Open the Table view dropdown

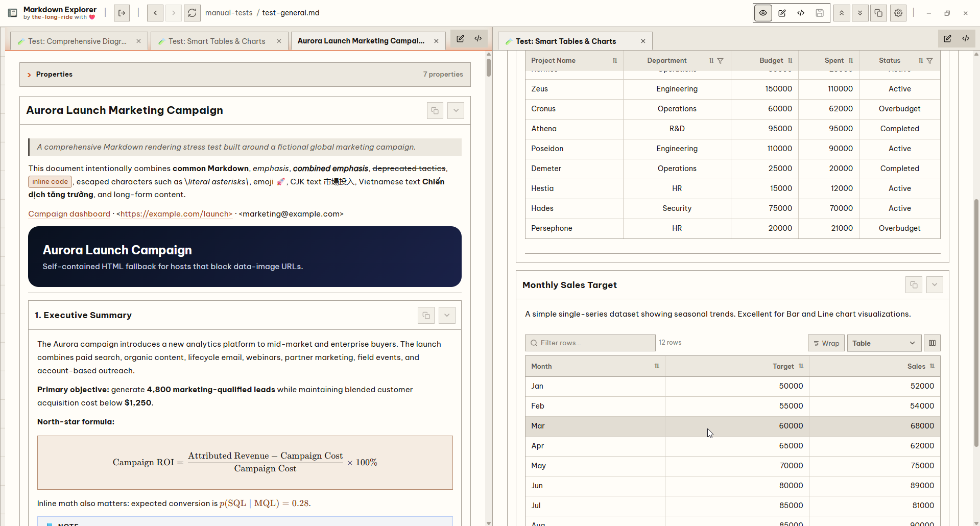(x=884, y=343)
